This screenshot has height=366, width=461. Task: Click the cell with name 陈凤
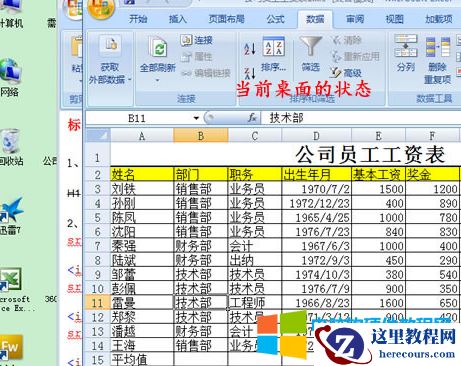[x=142, y=217]
